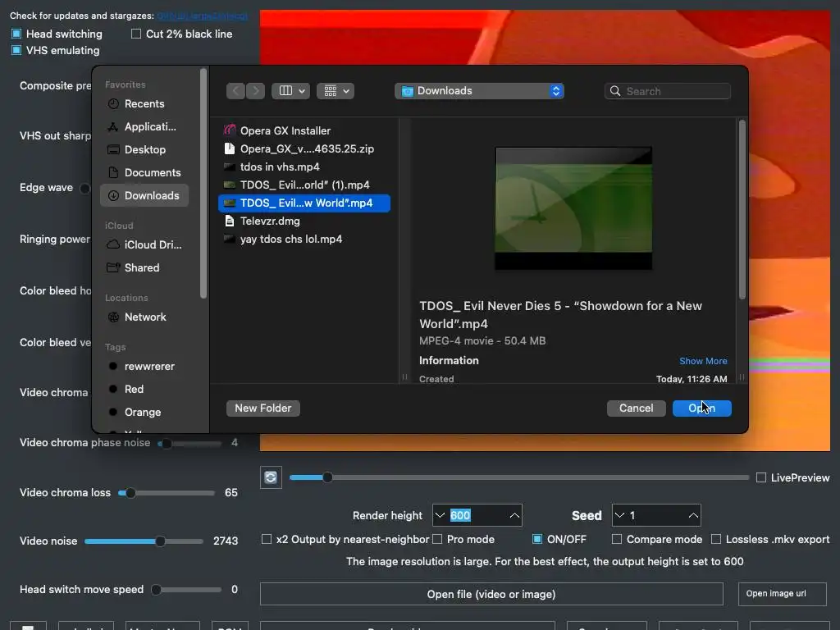The height and width of the screenshot is (630, 840).
Task: Select yay tdos chs lol.mp4 file
Action: tap(304, 240)
